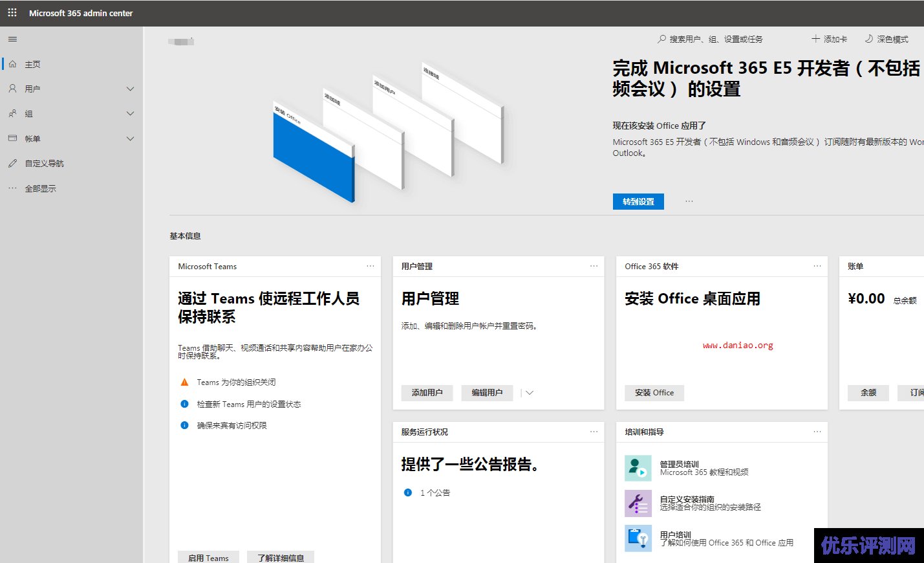Click the 转到设置 button
The width and height of the screenshot is (924, 563).
point(638,201)
